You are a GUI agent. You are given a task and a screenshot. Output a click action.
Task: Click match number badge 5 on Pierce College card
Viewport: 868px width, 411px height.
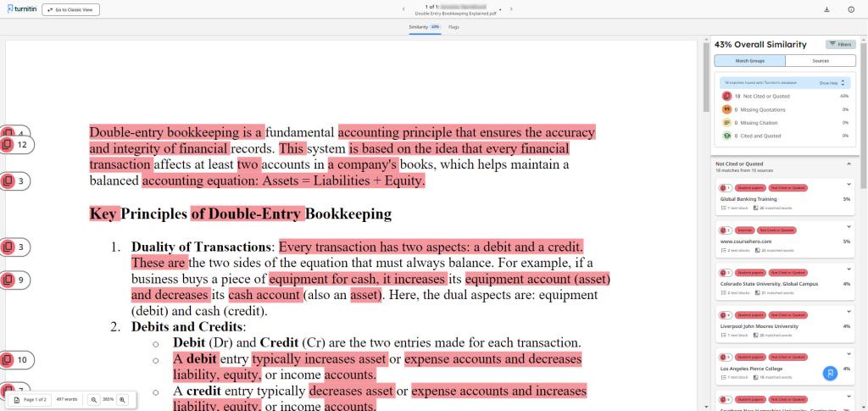pos(726,358)
